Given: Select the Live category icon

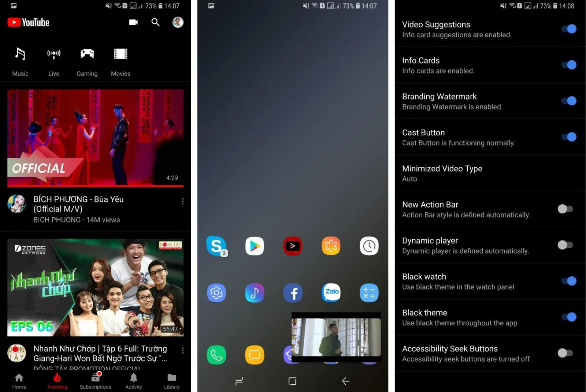Looking at the screenshot, I should tap(54, 54).
